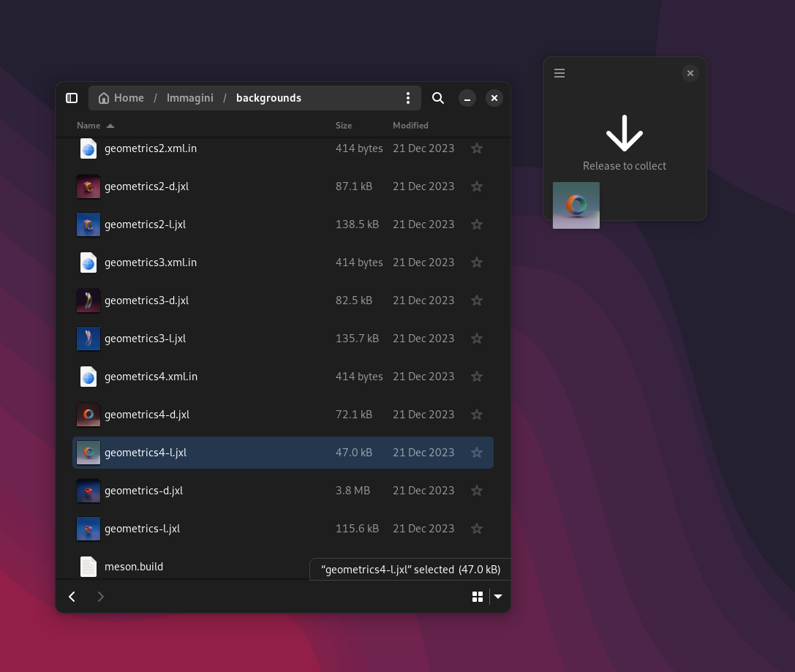795x672 pixels.
Task: Click geometrics3-d.jxl thumbnail
Action: 88,301
